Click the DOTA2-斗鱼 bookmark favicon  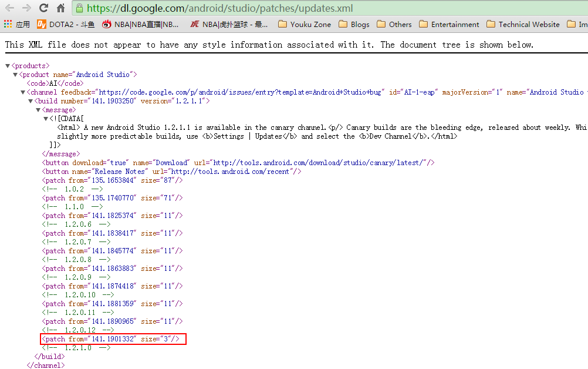[x=41, y=24]
